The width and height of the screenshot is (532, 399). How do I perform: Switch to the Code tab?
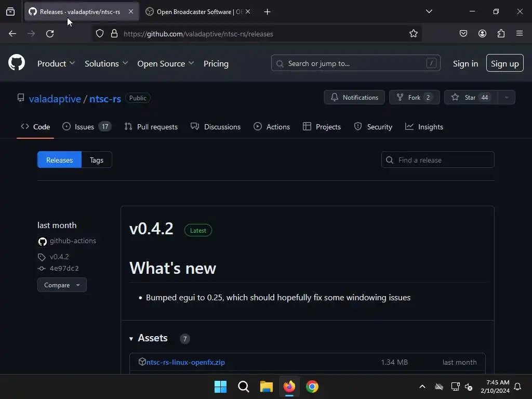click(35, 127)
